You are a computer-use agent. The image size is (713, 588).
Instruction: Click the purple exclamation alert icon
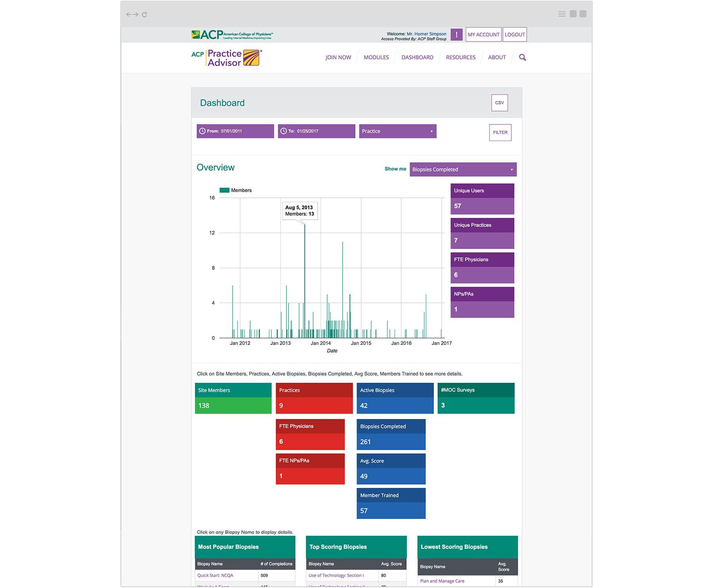pyautogui.click(x=456, y=34)
